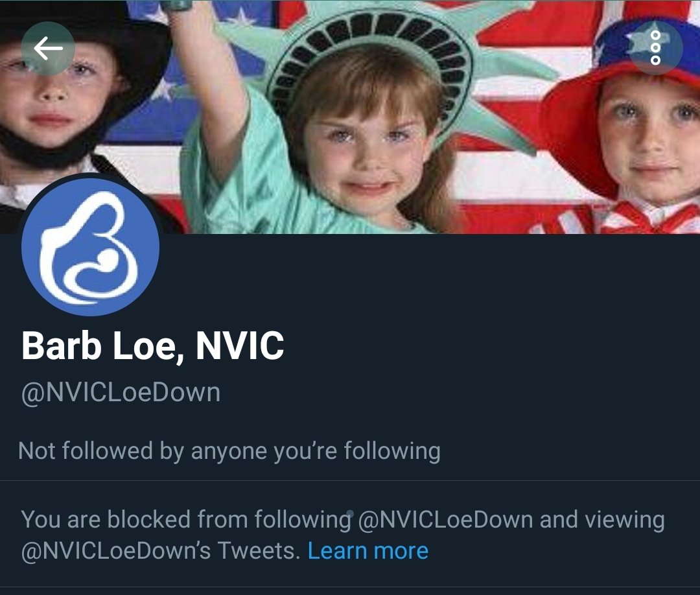Screen dimensions: 700x595
Task: Open the three-dot overflow menu
Action: 655,48
